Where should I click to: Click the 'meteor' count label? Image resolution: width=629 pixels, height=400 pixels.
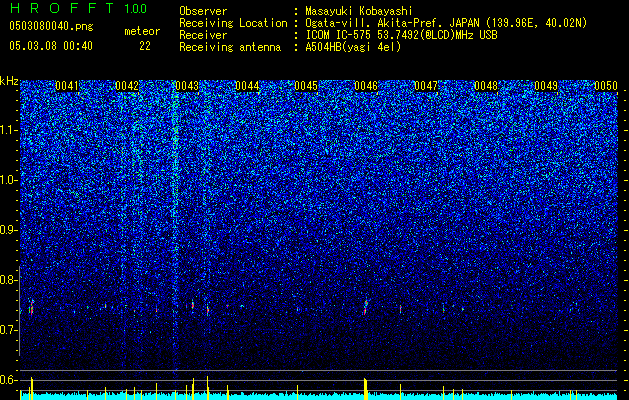click(142, 31)
